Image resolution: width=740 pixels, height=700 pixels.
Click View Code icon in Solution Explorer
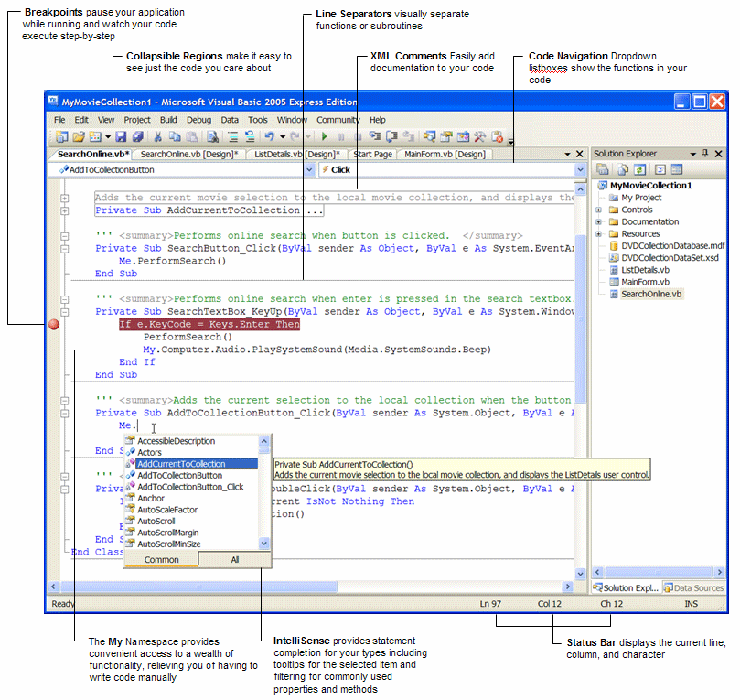(660, 169)
